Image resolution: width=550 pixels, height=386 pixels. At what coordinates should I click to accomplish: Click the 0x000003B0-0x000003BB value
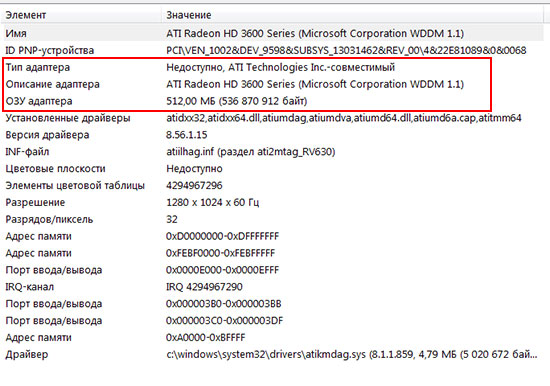224,304
